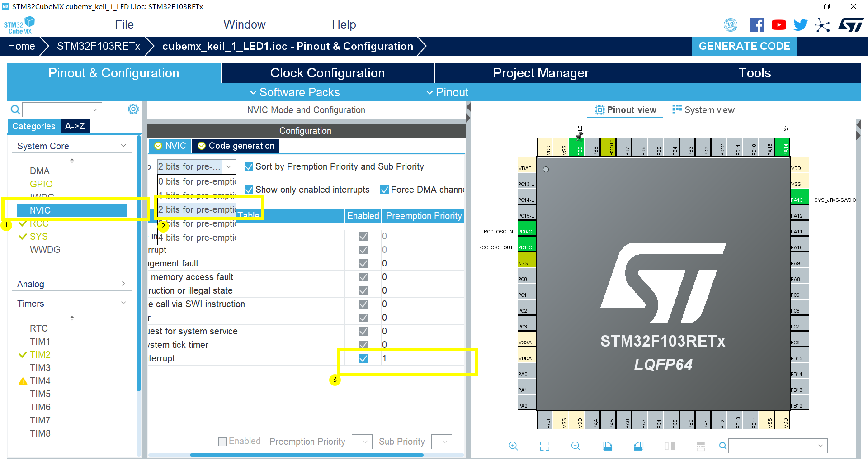
Task: Open the Pinout dropdown menu
Action: [447, 92]
